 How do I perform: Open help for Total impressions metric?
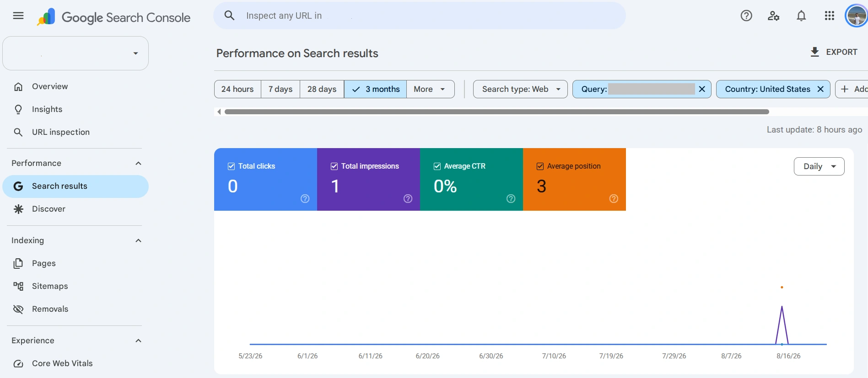coord(408,198)
